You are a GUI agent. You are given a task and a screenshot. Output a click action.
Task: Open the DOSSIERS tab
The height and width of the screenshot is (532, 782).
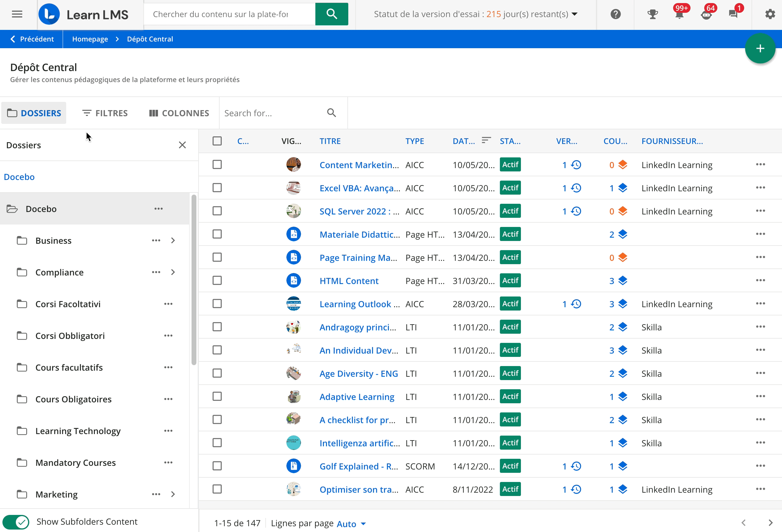tap(34, 113)
